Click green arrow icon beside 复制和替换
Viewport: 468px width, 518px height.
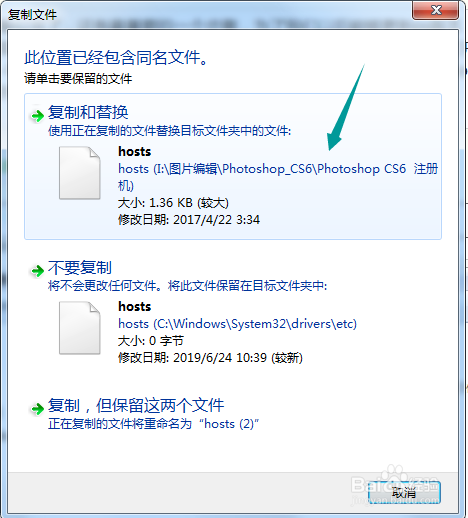point(38,116)
